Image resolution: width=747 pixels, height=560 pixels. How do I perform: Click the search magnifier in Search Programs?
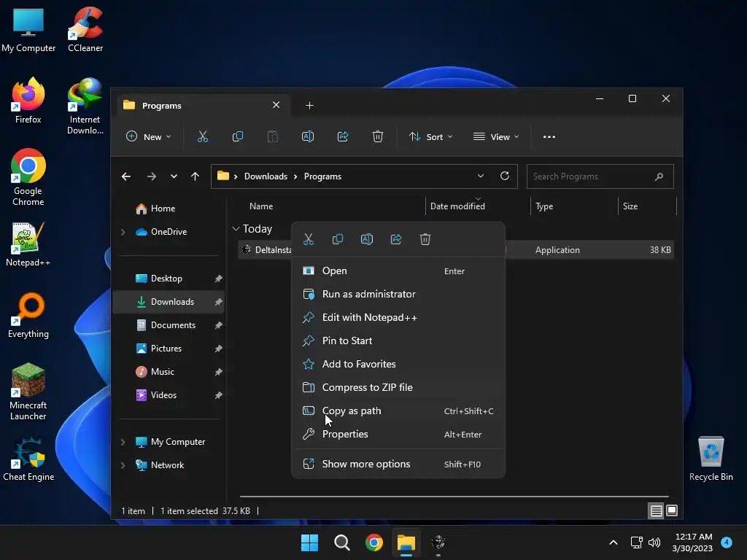(659, 176)
